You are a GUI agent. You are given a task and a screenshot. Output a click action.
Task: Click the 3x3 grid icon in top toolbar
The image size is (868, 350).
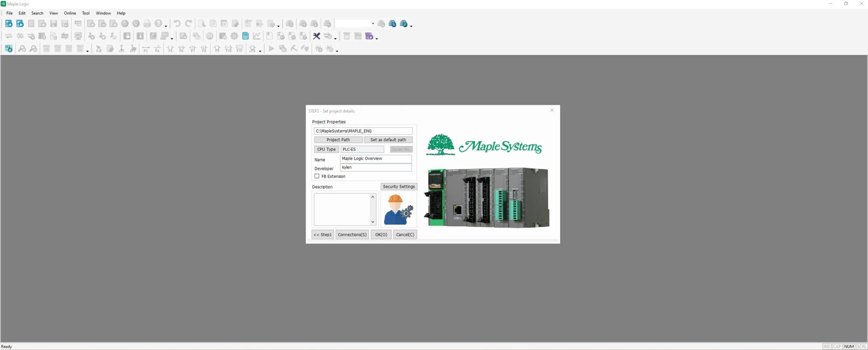78,23
